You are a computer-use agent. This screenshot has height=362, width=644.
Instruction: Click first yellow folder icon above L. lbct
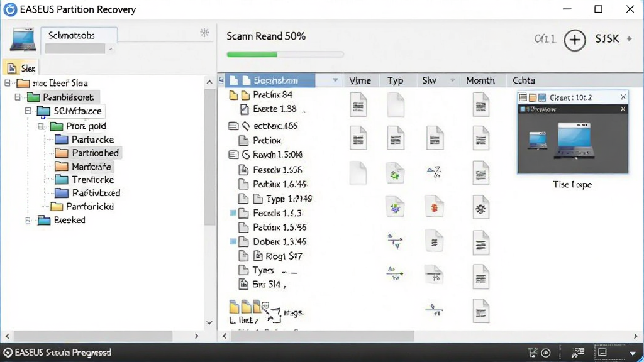[x=234, y=307]
